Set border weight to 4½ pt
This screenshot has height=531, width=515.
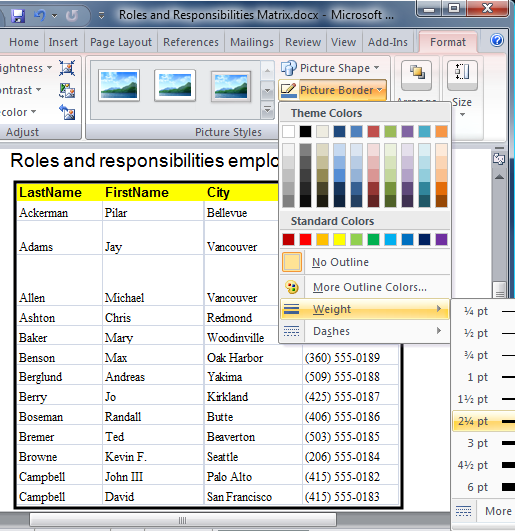pos(484,465)
